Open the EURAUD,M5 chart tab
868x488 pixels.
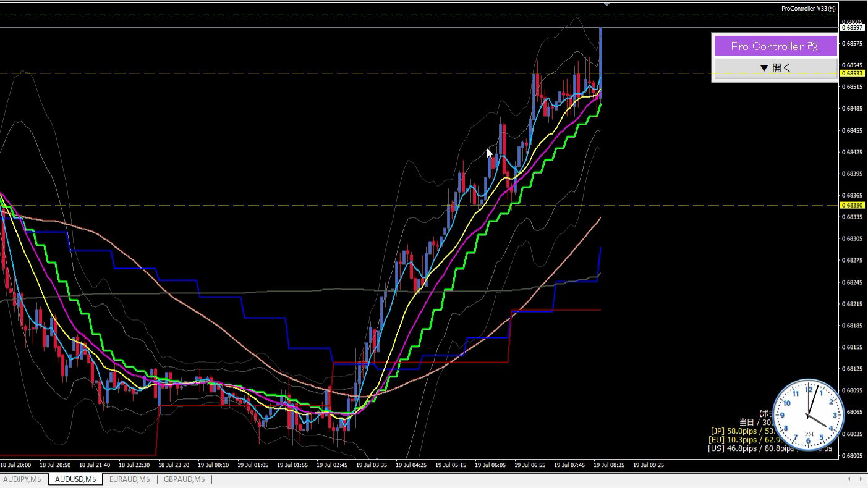(130, 479)
